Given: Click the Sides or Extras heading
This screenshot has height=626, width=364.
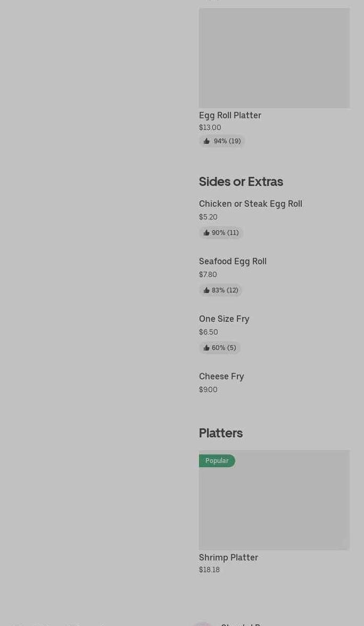Looking at the screenshot, I should [x=241, y=181].
